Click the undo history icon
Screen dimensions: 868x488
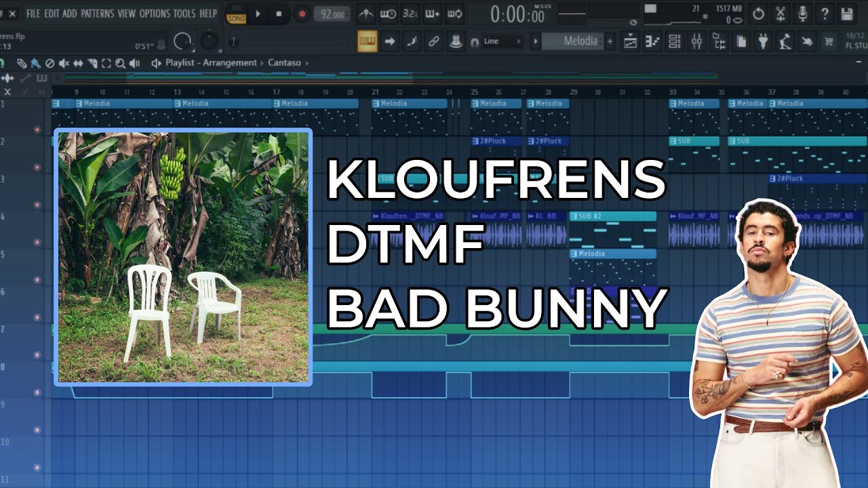[x=758, y=14]
